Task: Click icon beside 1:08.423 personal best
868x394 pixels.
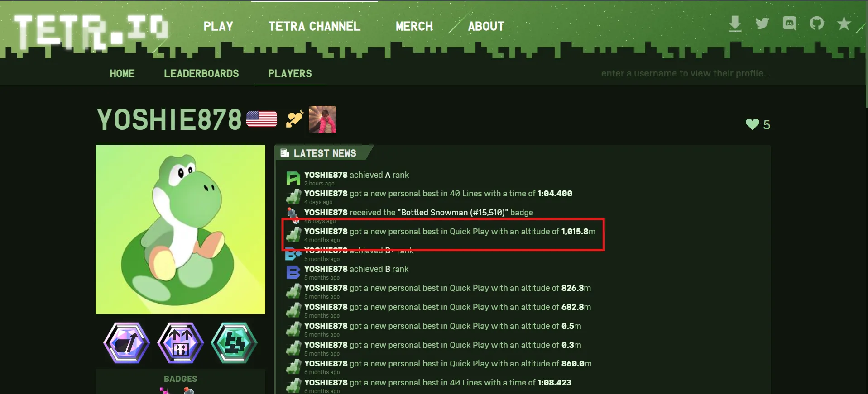Action: coord(293,386)
